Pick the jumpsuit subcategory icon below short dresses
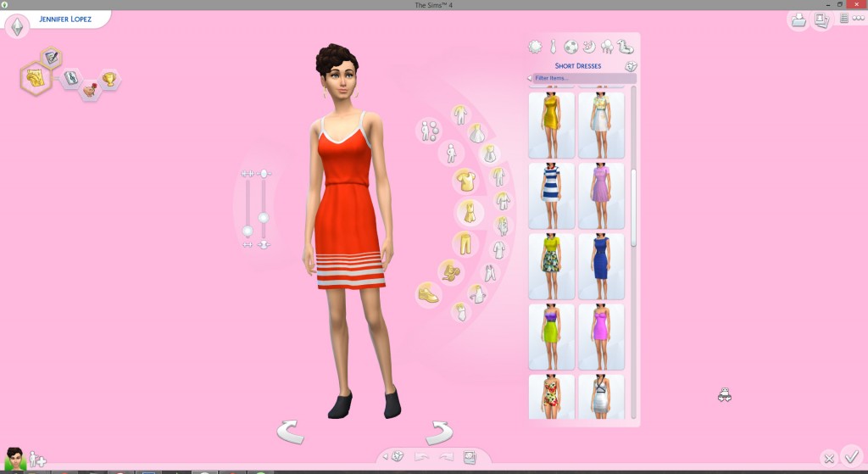The width and height of the screenshot is (868, 474). (x=498, y=176)
